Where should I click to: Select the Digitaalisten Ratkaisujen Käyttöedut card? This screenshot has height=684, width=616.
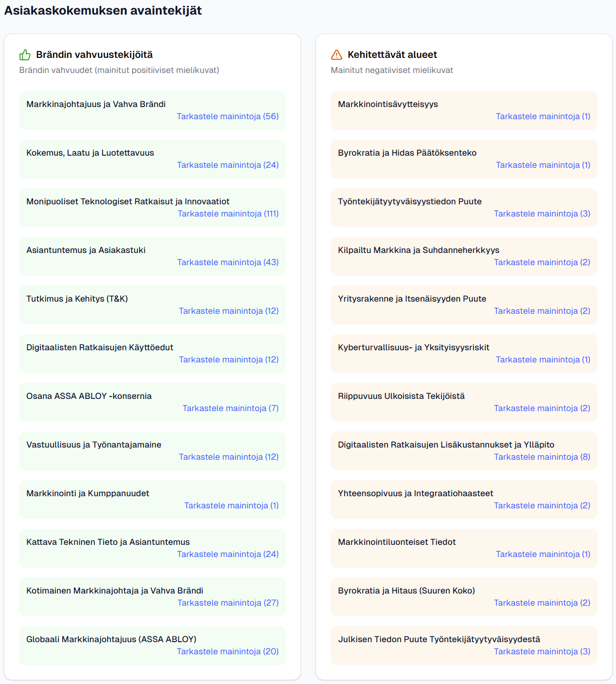[100, 347]
